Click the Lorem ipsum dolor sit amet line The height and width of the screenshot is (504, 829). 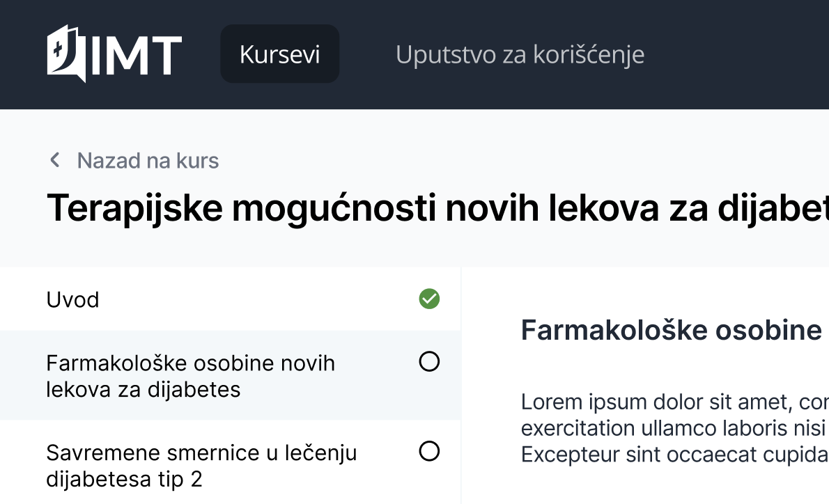tap(674, 402)
